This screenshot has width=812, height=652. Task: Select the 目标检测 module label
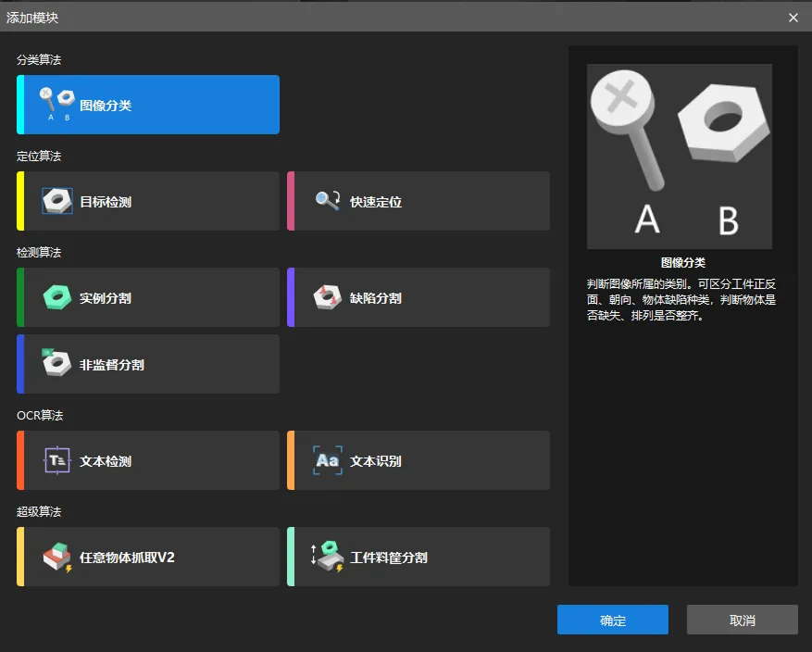point(106,202)
